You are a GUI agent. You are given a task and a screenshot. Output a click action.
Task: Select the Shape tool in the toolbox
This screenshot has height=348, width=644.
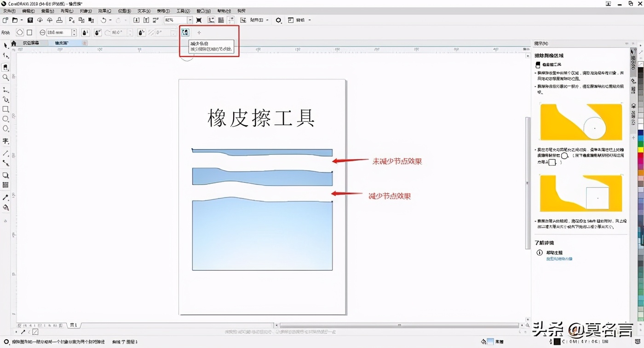6,56
